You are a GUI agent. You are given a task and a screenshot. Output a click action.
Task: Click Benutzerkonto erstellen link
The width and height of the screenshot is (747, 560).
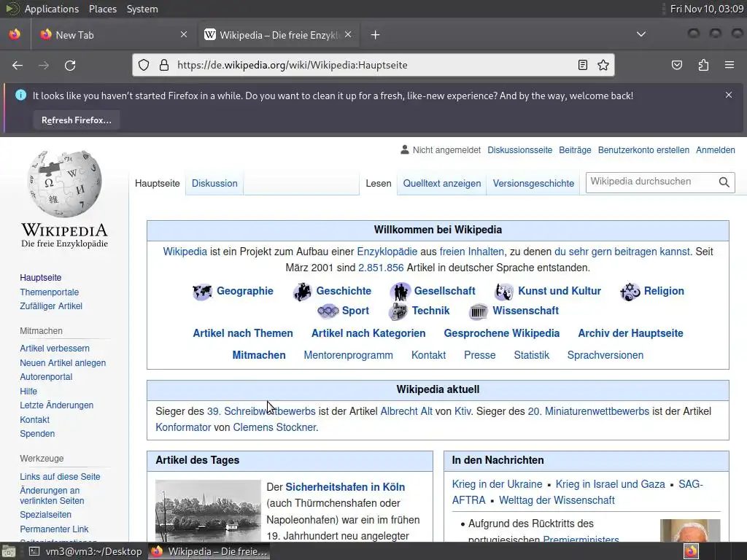[x=643, y=150]
